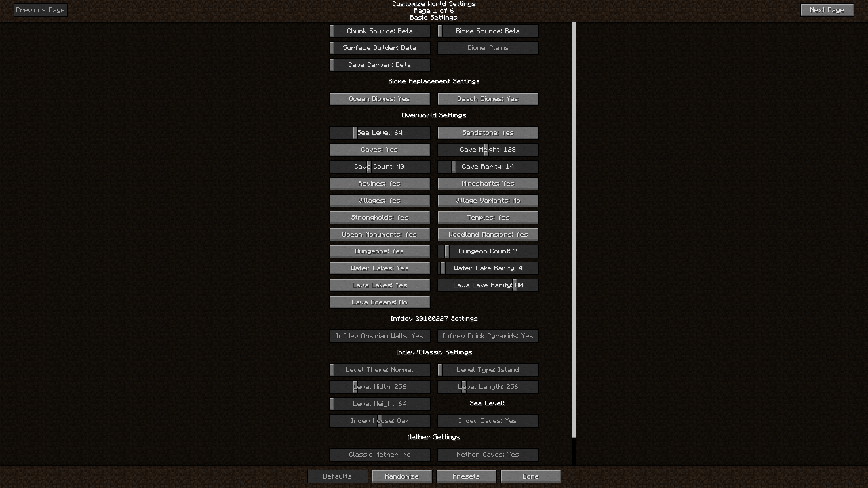Click the Done button
The height and width of the screenshot is (488, 868).
pyautogui.click(x=531, y=475)
